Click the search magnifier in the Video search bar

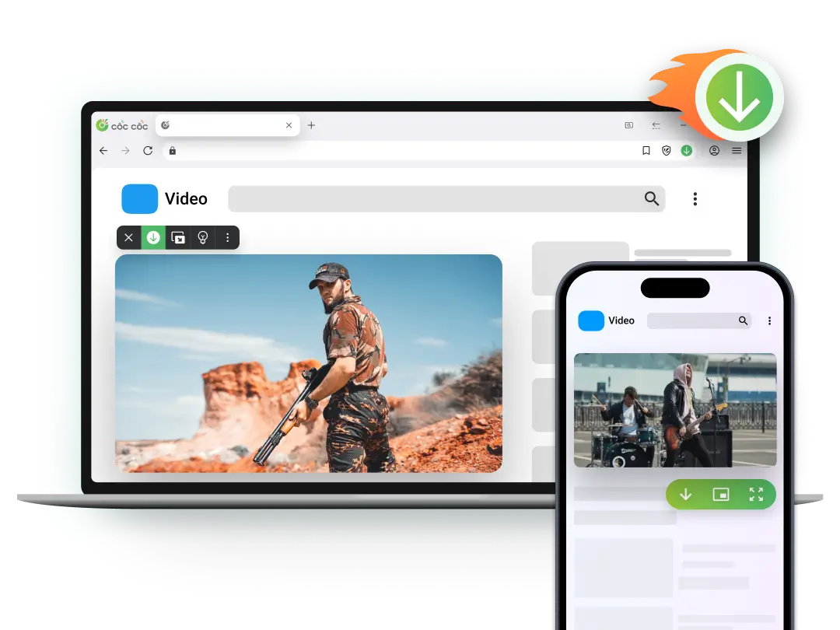pyautogui.click(x=651, y=198)
